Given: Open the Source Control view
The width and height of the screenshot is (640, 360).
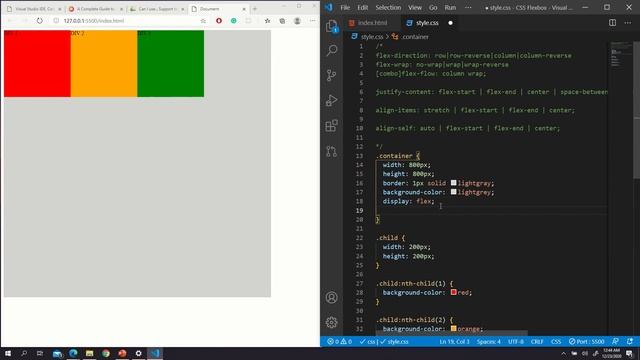Looking at the screenshot, I should 331,75.
